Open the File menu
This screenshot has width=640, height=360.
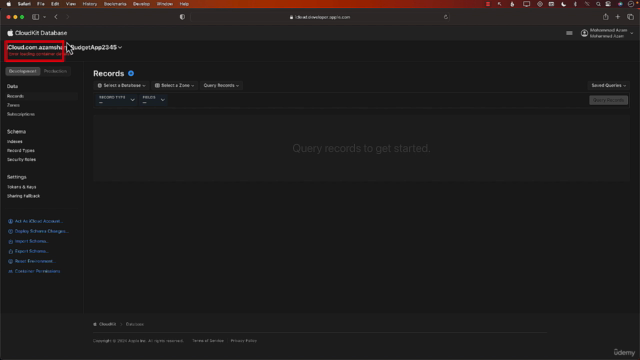[41, 4]
